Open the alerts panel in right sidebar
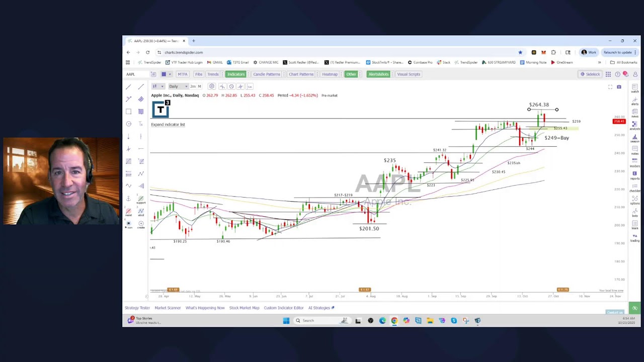 pos(635,101)
